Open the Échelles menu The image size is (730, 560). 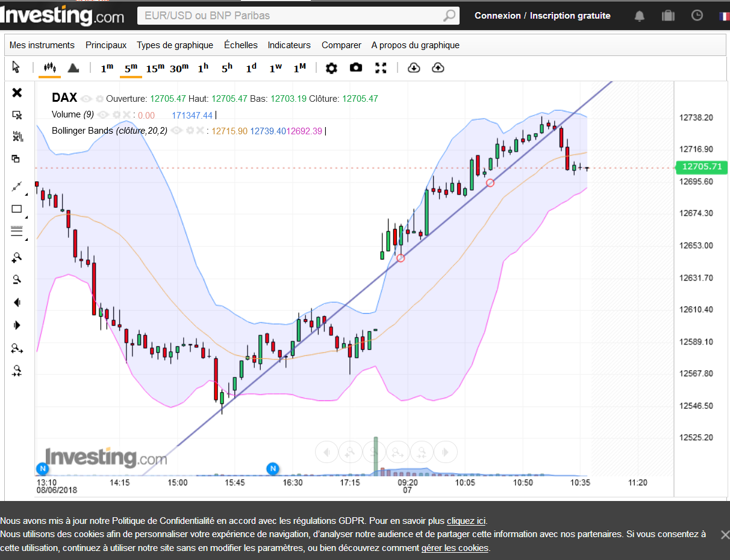(x=241, y=45)
